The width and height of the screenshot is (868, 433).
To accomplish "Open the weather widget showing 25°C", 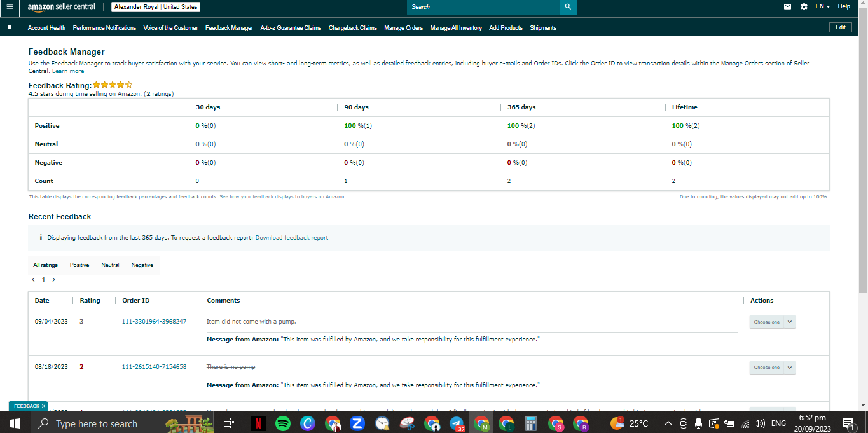I will (x=630, y=423).
